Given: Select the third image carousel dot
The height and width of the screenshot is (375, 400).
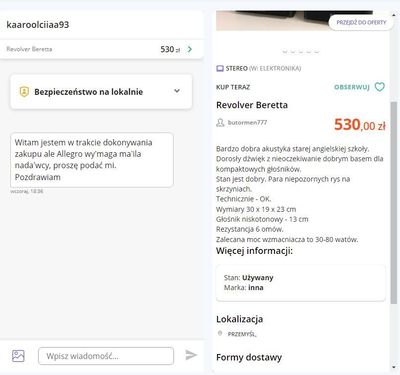Looking at the screenshot, I should pos(301,51).
